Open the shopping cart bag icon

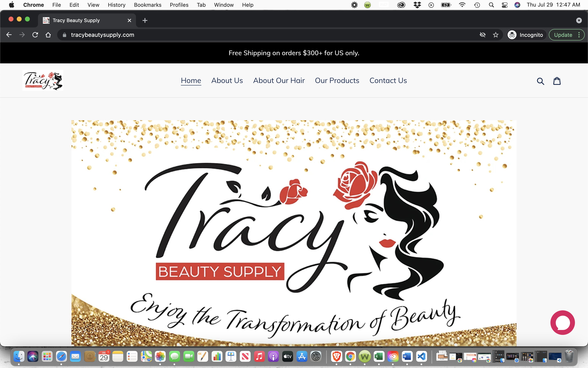coord(557,81)
